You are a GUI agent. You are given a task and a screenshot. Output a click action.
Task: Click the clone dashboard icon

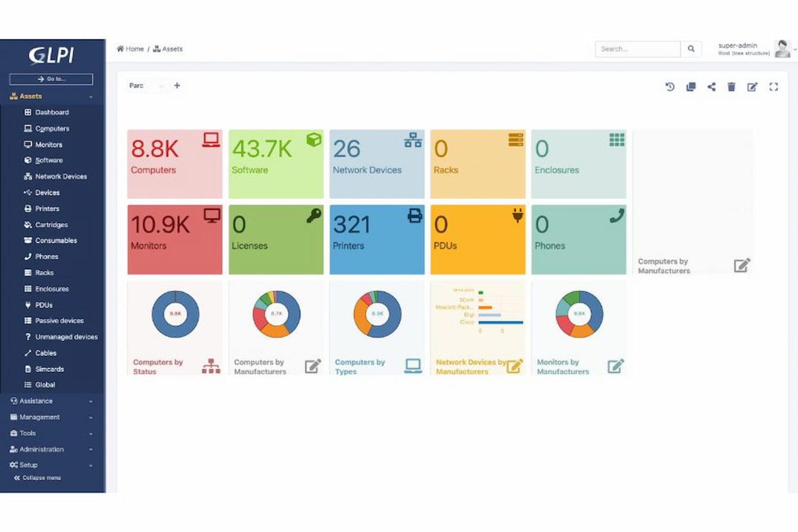pyautogui.click(x=691, y=87)
